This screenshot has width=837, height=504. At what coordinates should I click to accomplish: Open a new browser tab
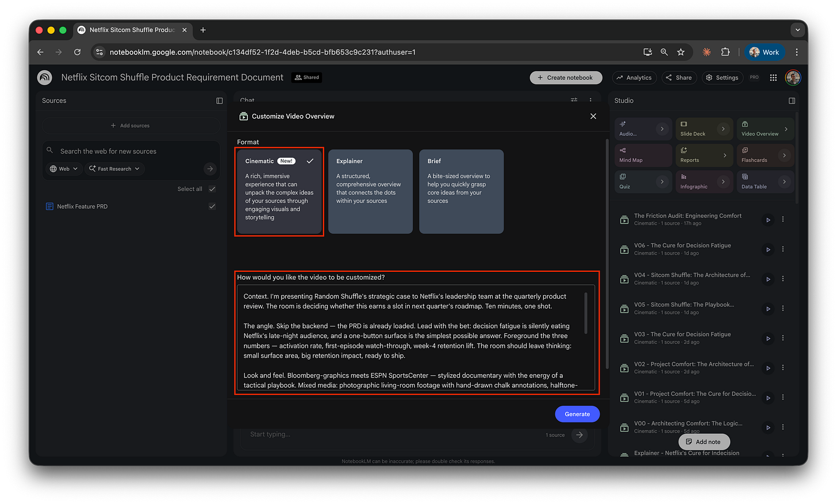(x=203, y=30)
